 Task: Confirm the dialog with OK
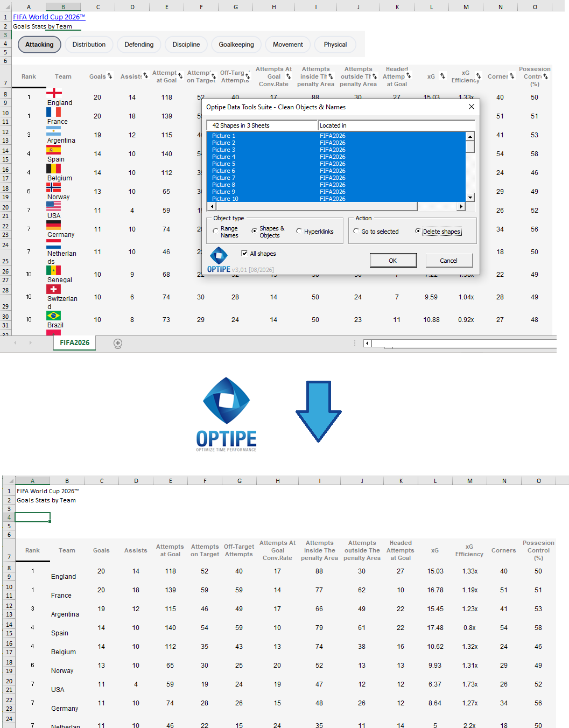point(393,261)
